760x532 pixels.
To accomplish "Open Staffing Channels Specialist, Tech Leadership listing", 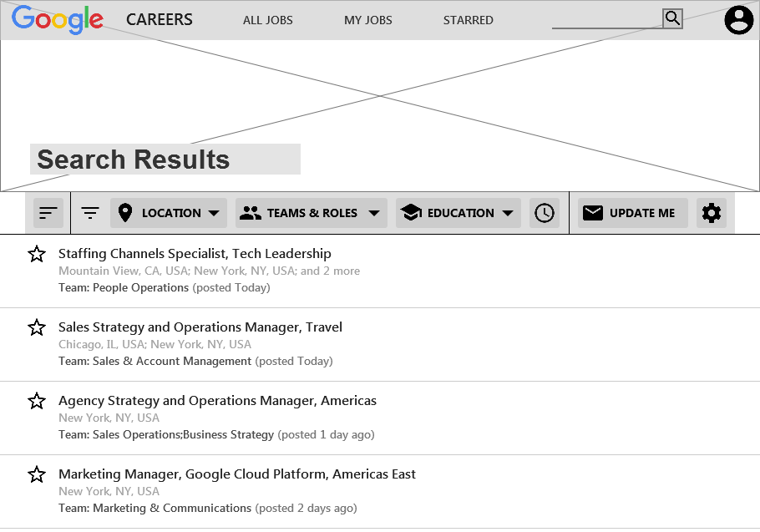I will click(195, 253).
